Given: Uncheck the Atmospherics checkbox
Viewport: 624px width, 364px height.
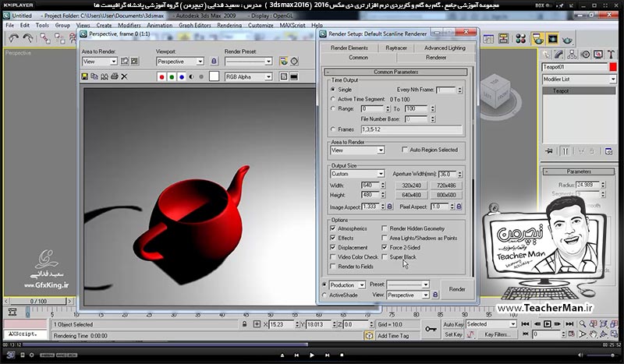Looking at the screenshot, I should pyautogui.click(x=333, y=228).
